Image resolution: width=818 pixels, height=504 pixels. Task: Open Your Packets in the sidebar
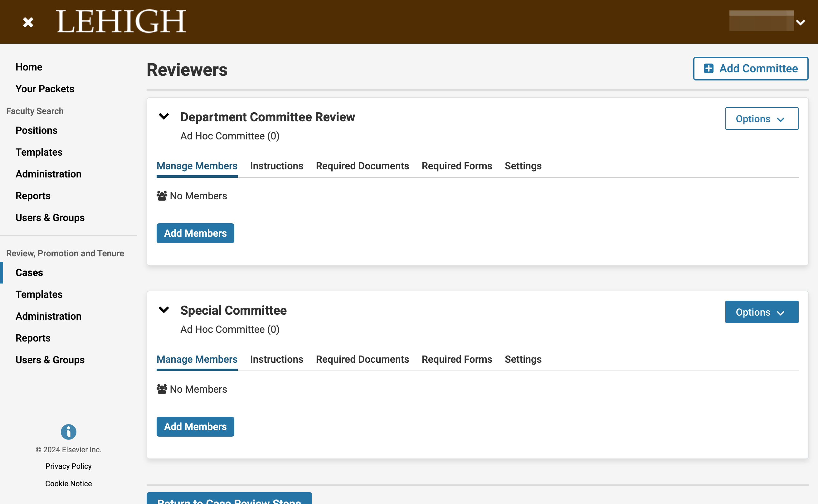click(45, 89)
